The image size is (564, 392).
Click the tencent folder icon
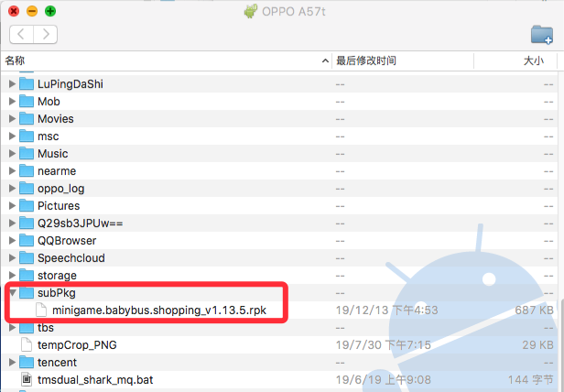(x=27, y=362)
